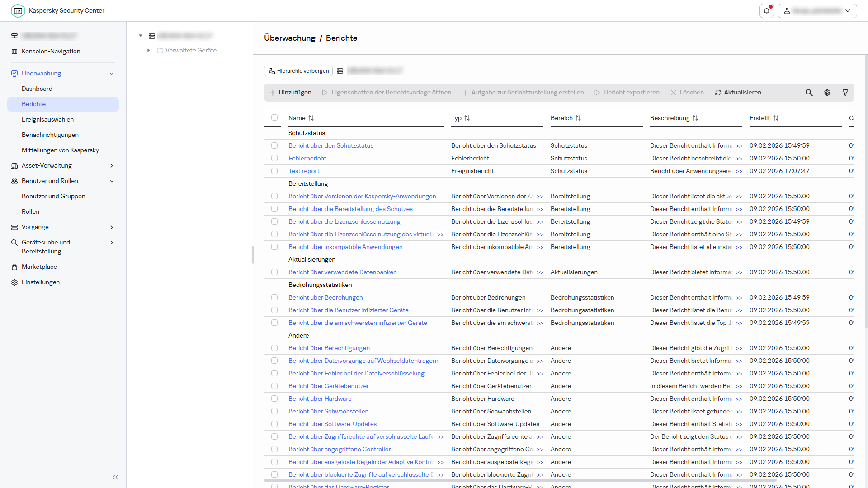The width and height of the screenshot is (868, 488).
Task: Sort by Name column arrows icon
Action: point(311,118)
